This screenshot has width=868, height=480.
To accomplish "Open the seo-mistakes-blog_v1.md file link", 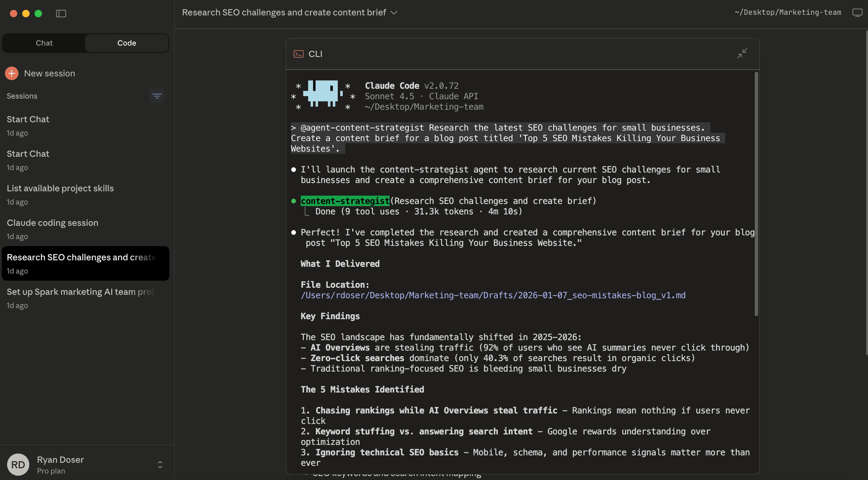I will coord(493,295).
